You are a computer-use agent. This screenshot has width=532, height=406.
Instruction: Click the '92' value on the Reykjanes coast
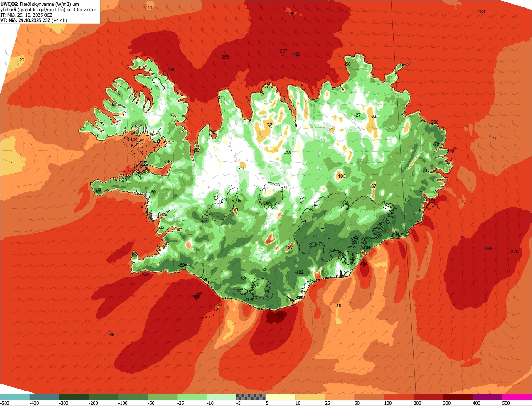[x=135, y=254]
